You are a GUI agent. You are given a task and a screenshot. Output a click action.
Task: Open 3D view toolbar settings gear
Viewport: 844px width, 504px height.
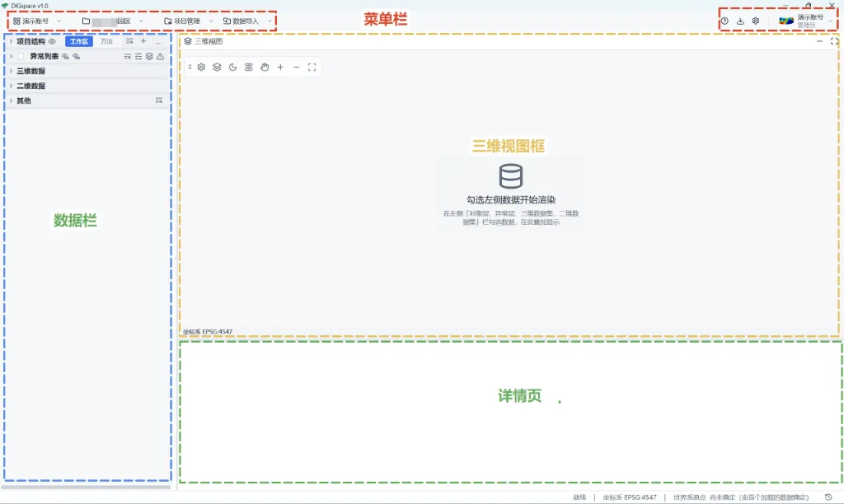(201, 68)
